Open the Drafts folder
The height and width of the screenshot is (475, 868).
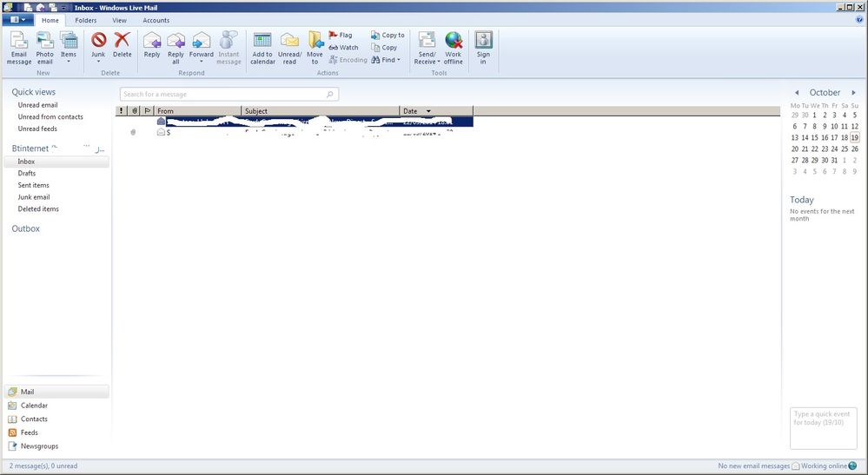[x=27, y=173]
